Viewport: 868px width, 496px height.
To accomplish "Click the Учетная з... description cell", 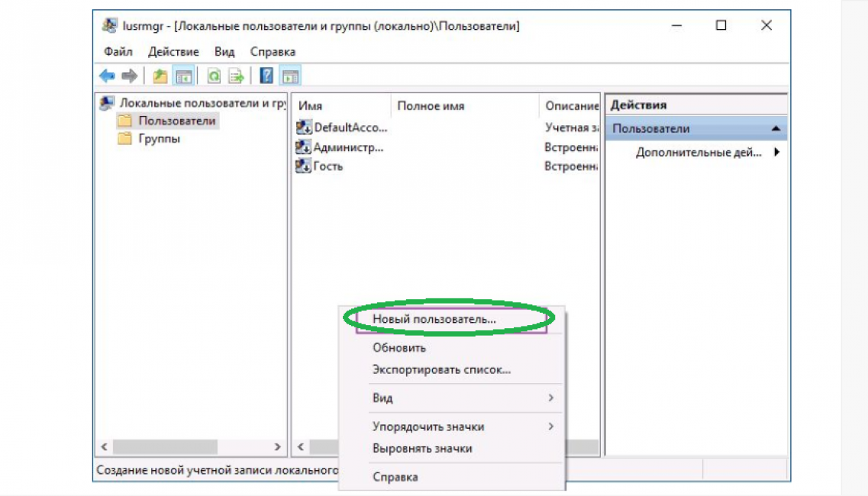I will (x=572, y=127).
